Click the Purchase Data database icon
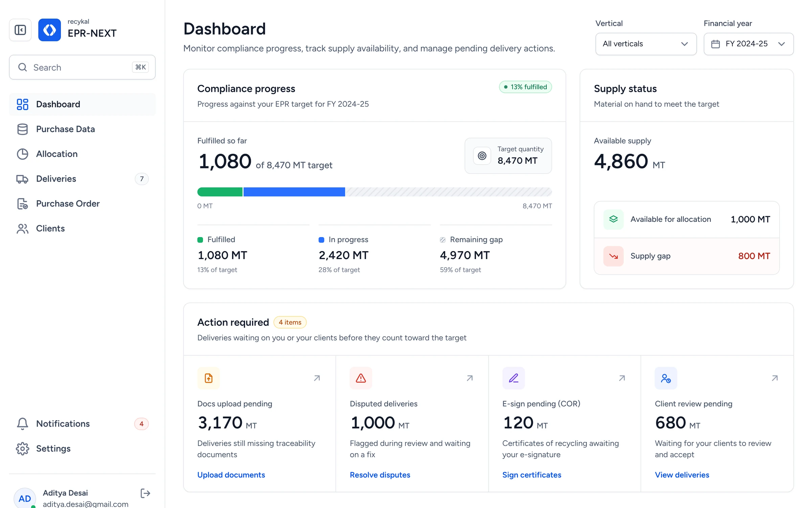This screenshot has width=812, height=508. pos(22,129)
